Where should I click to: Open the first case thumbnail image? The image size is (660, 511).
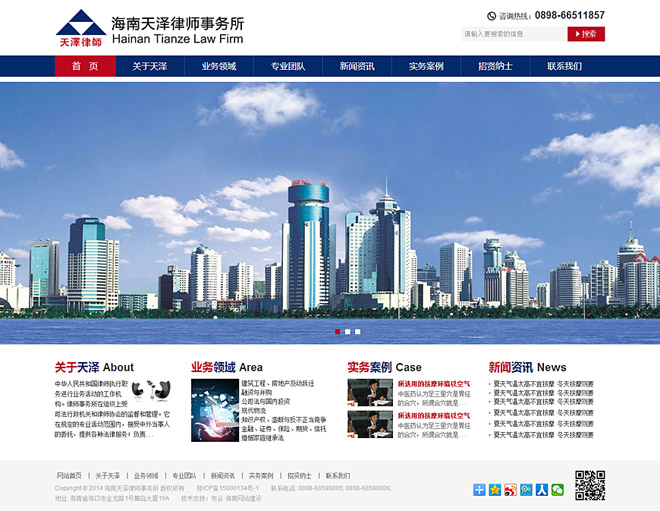click(369, 393)
